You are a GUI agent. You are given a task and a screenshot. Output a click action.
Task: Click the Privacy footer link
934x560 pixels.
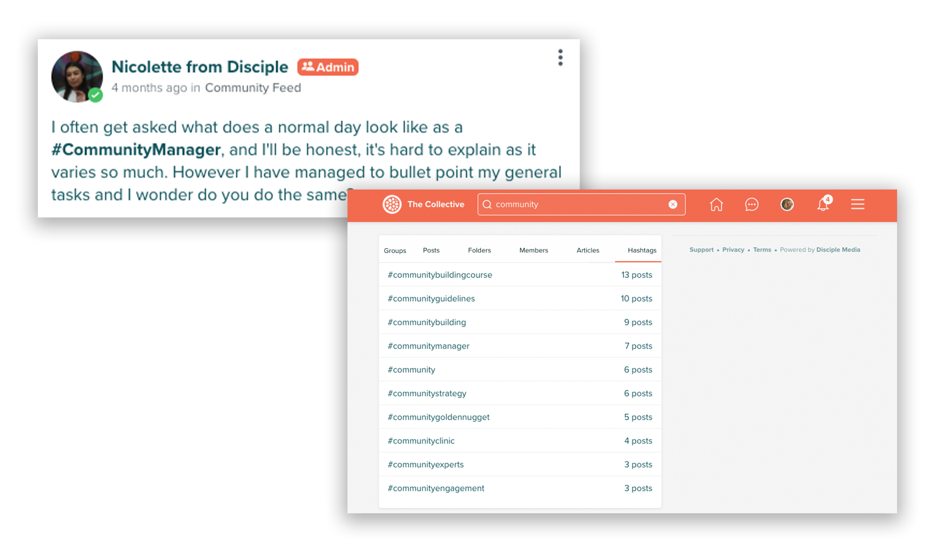[733, 250]
